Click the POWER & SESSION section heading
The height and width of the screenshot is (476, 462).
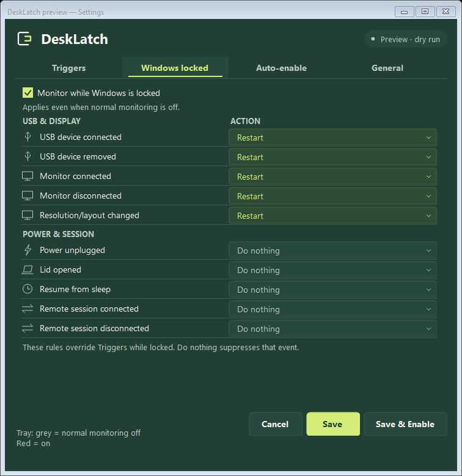pos(58,234)
